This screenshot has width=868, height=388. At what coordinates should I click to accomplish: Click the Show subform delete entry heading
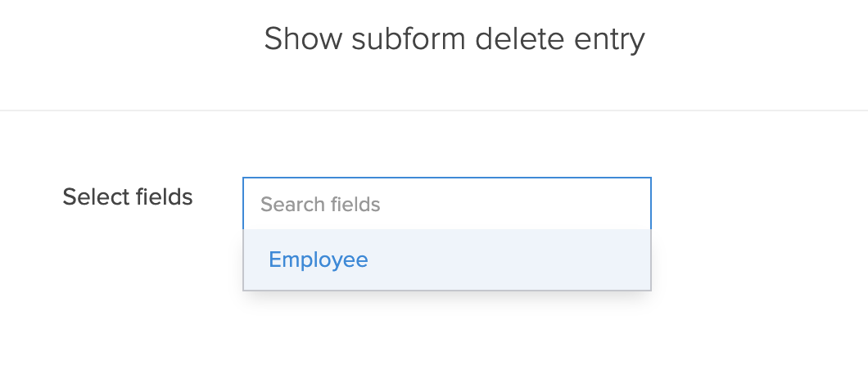tap(454, 38)
